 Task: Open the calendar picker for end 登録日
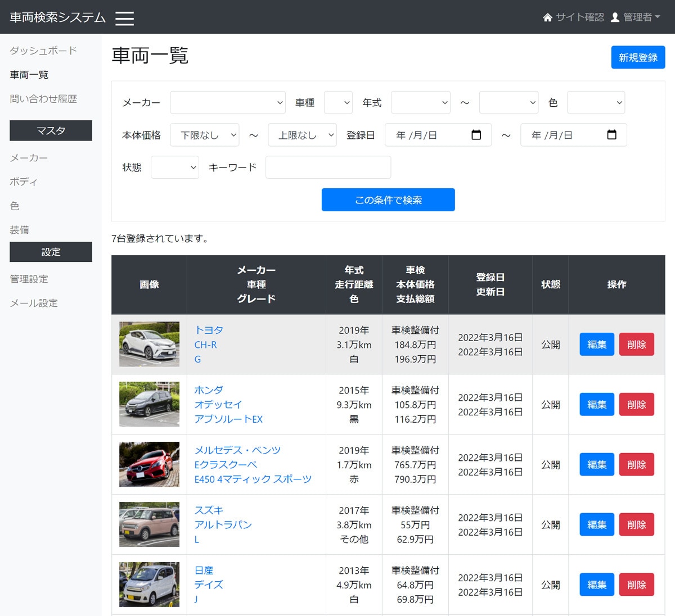pyautogui.click(x=611, y=135)
